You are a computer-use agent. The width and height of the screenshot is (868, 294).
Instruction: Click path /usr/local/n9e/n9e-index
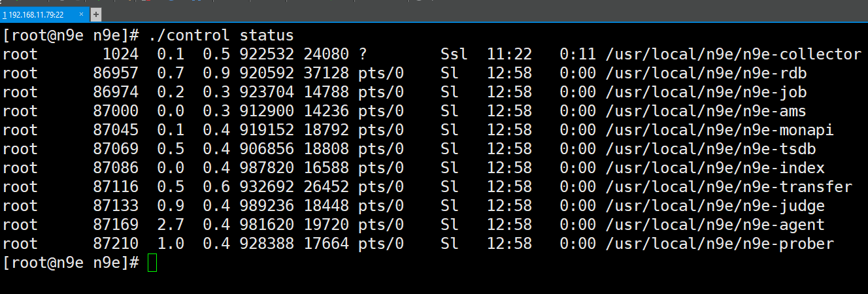click(x=715, y=168)
